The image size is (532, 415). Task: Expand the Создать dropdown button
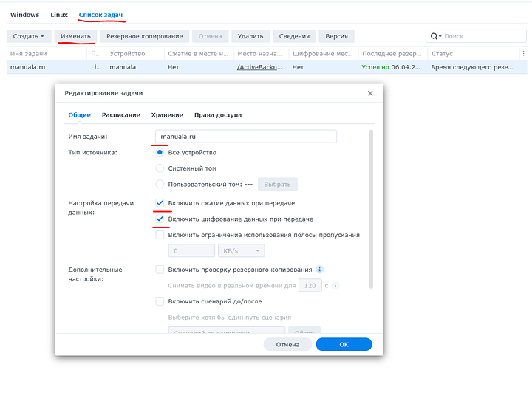(x=30, y=36)
